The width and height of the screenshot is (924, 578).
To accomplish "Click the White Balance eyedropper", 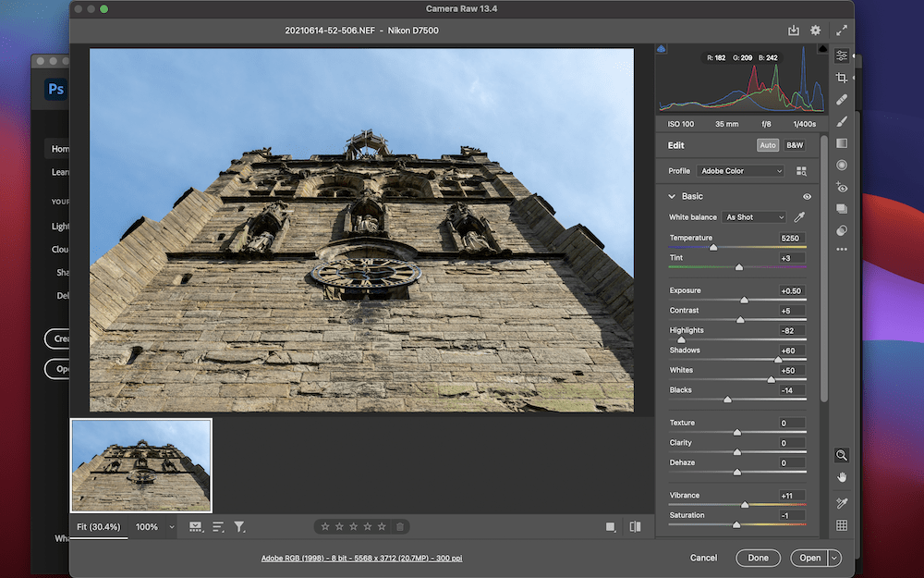I will click(x=798, y=217).
